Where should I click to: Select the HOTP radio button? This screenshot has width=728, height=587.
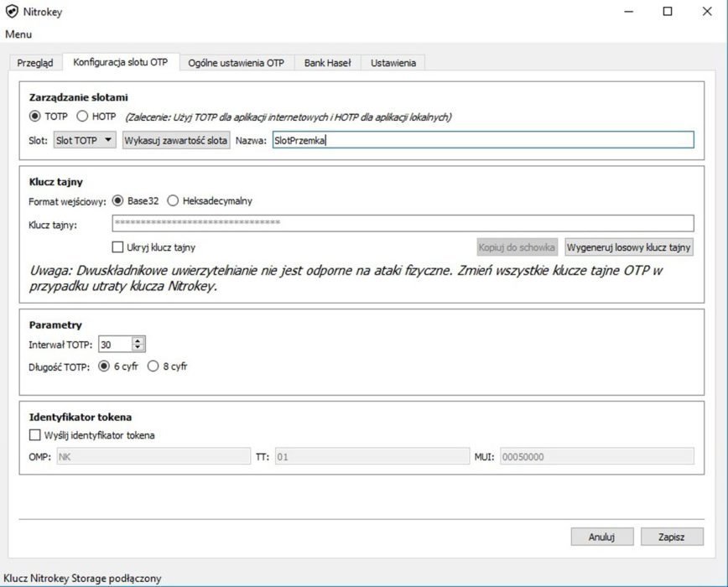click(83, 117)
